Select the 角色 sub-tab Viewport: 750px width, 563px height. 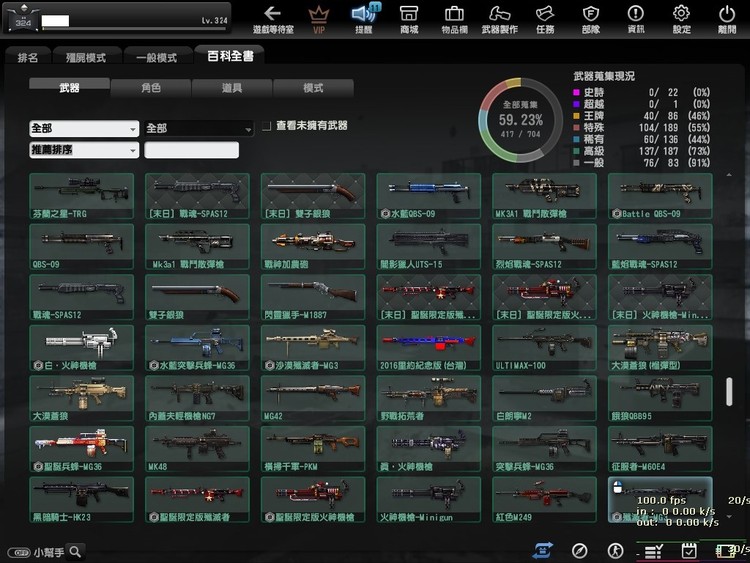tap(151, 88)
